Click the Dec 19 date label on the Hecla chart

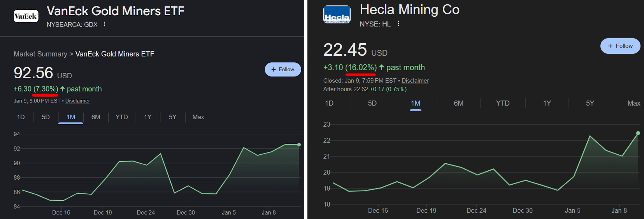[x=426, y=210]
